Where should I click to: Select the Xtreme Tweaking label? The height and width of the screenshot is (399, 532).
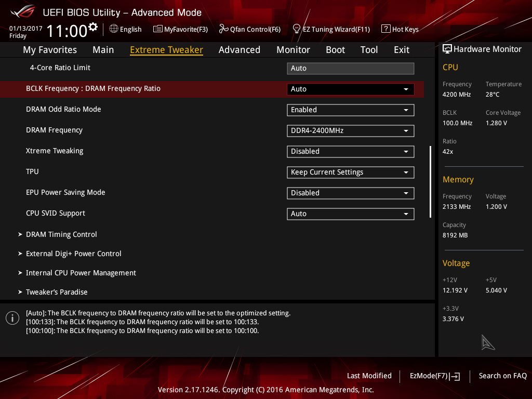pyautogui.click(x=55, y=151)
